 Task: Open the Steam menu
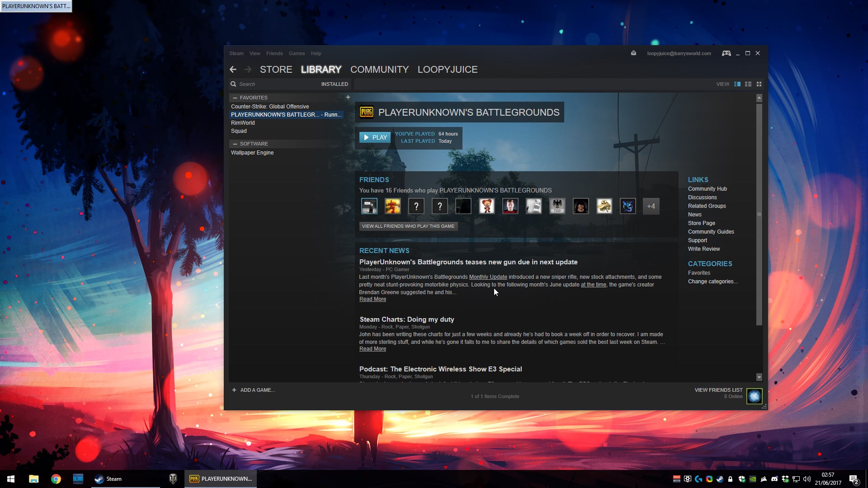pyautogui.click(x=236, y=53)
